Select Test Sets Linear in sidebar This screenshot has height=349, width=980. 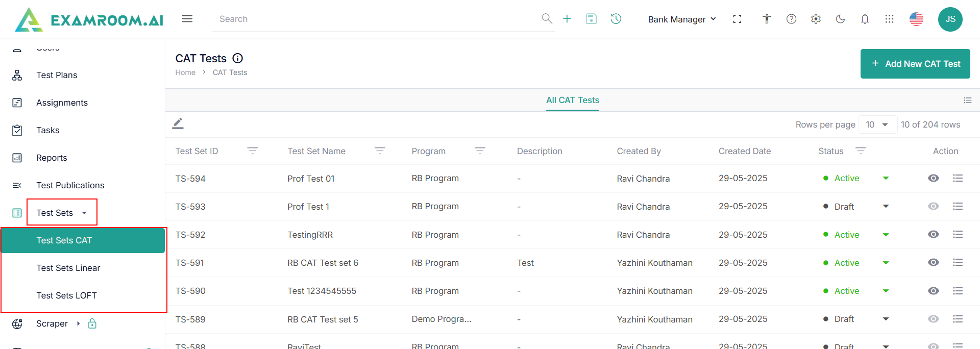click(68, 268)
